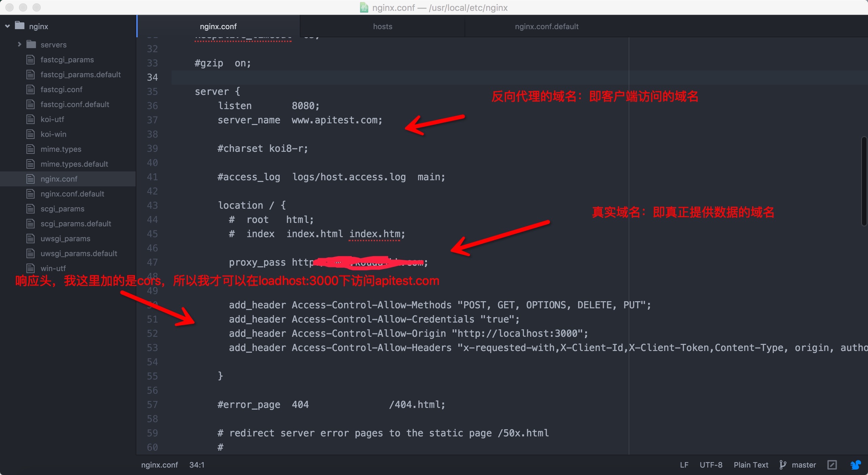The width and height of the screenshot is (868, 475).
Task: Open win-utf from the file tree
Action: coord(53,268)
